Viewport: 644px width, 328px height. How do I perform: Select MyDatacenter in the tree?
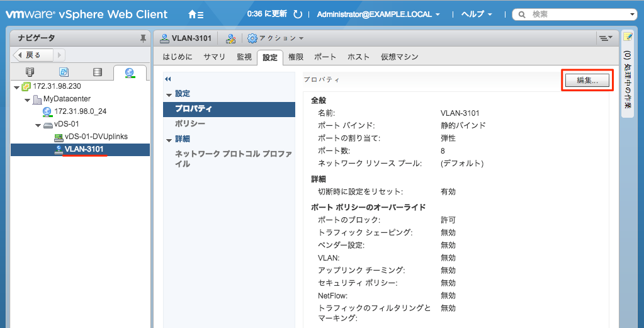coord(67,99)
